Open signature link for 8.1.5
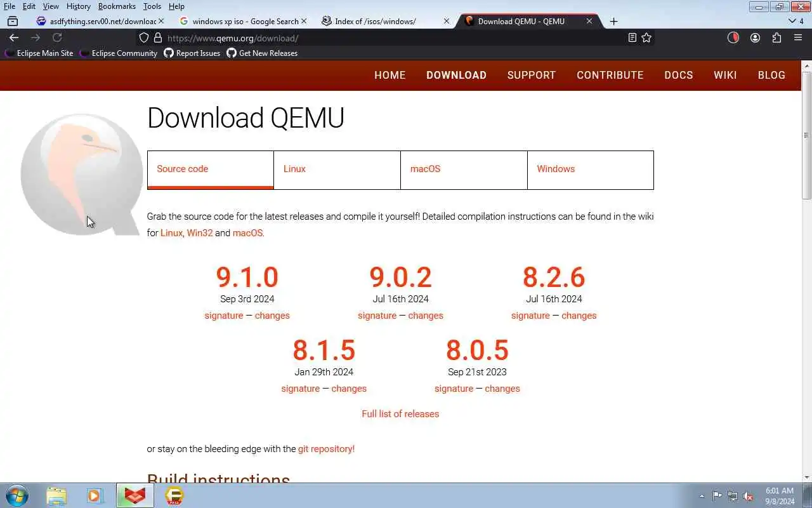 300,389
